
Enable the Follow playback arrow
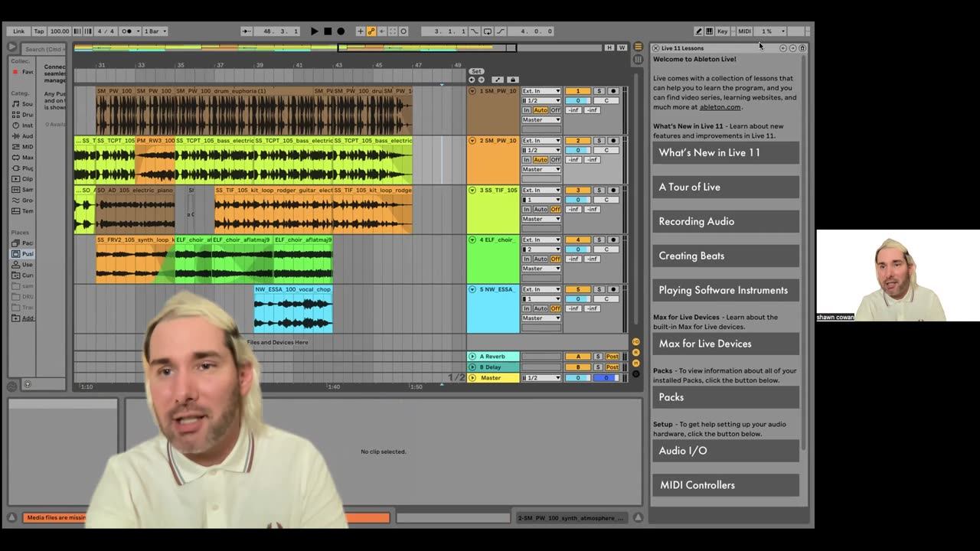[x=247, y=31]
